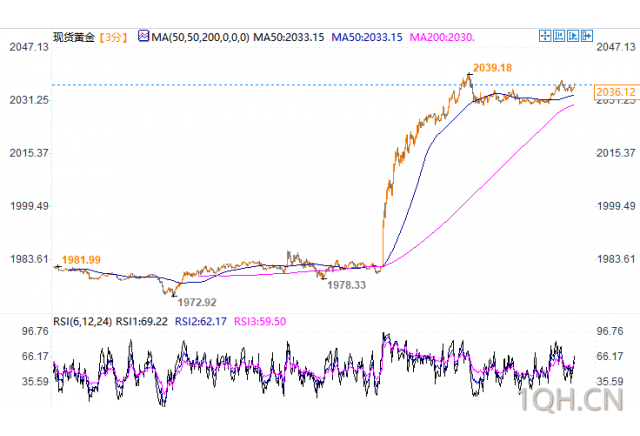Click the 1972.92 low price label
The height and width of the screenshot is (436, 640).
pos(197,303)
